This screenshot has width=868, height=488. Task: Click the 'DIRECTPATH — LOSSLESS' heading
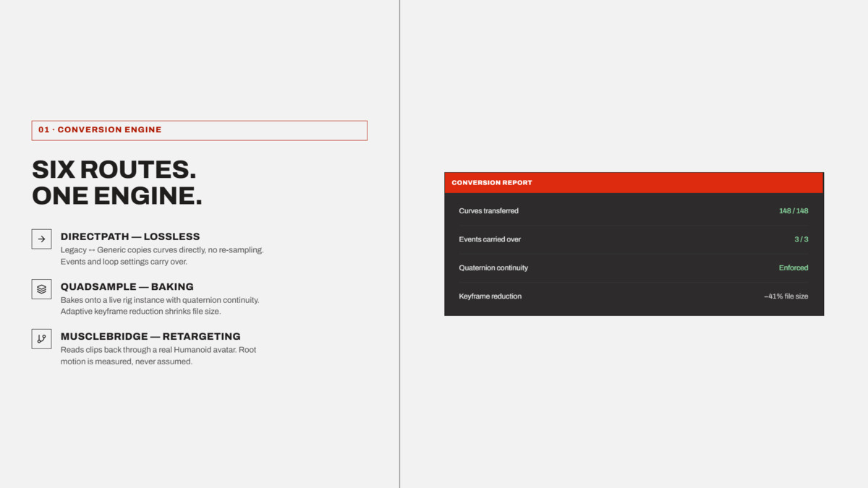(130, 236)
